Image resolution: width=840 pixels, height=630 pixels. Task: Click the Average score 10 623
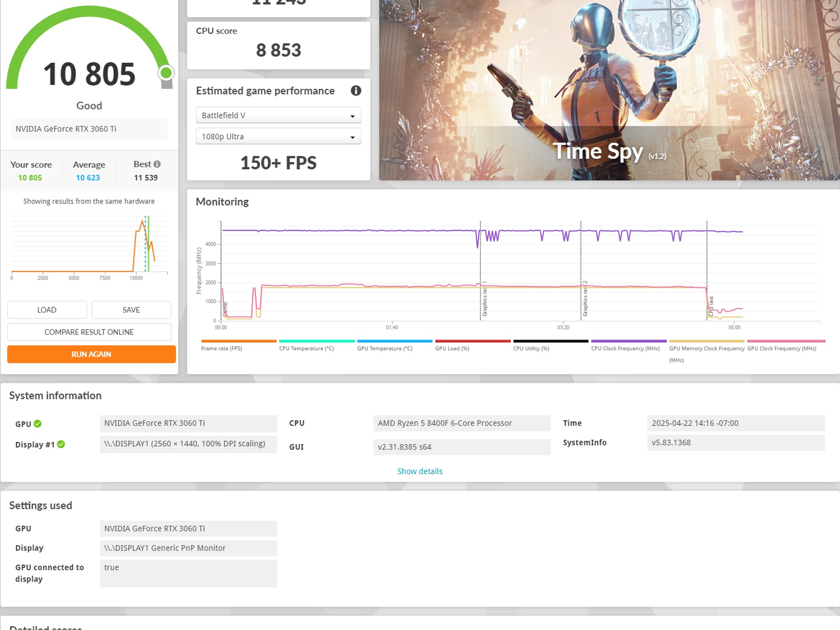coord(88,178)
